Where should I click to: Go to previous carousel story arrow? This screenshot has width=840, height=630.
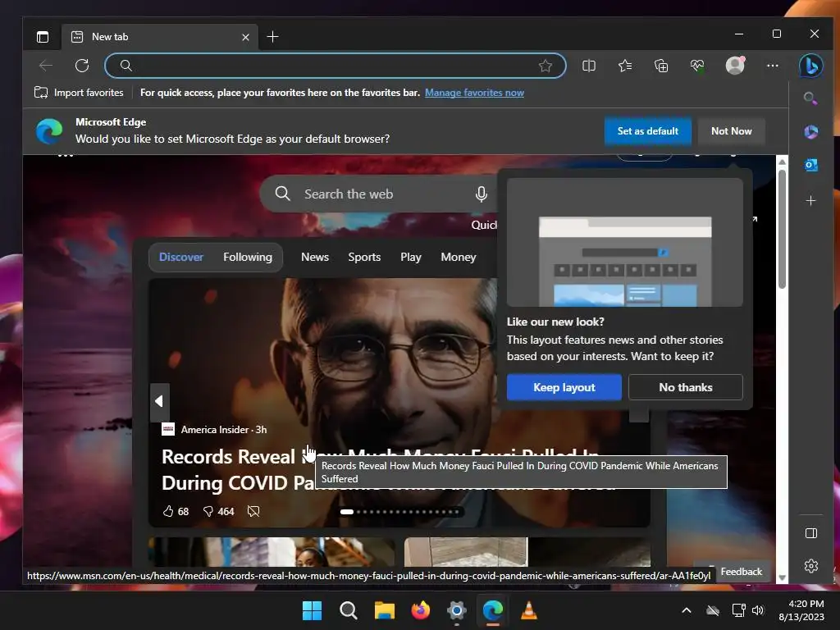tap(159, 400)
